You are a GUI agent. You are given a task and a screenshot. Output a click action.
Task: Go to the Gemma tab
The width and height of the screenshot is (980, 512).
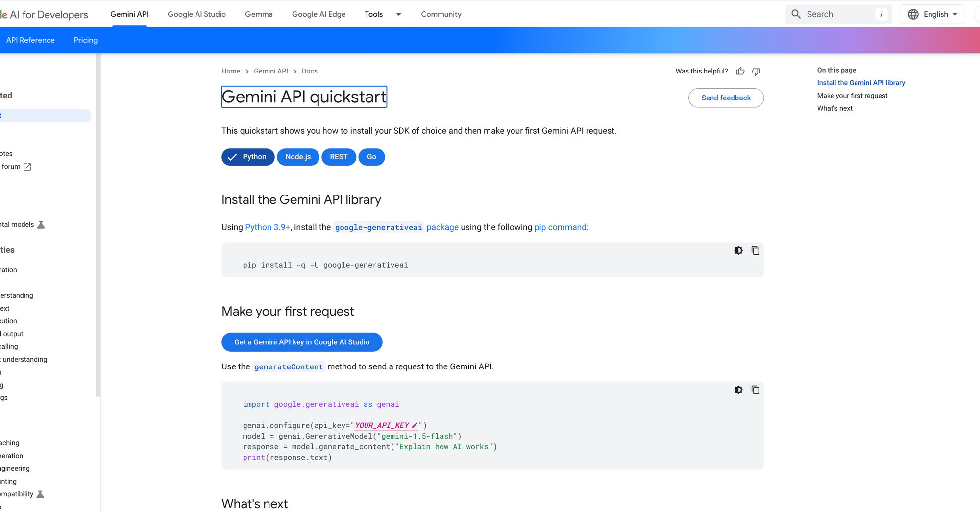pos(259,14)
